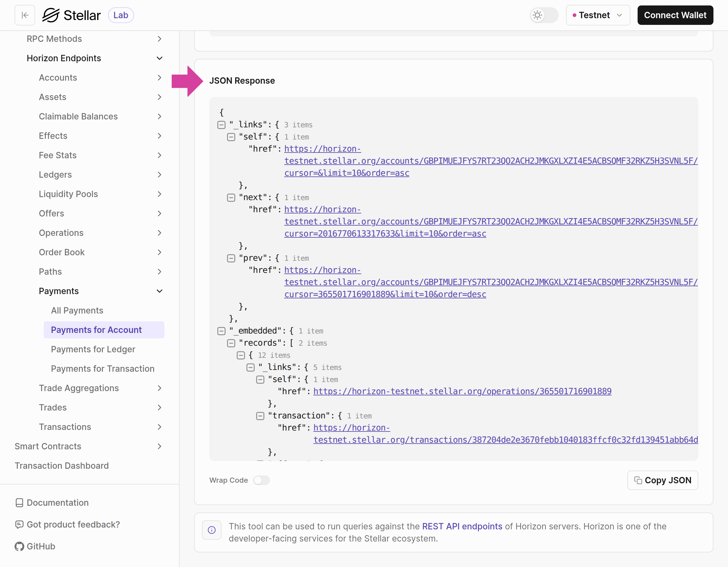This screenshot has width=728, height=567.
Task: Collapse the Payments sidebar section
Action: point(159,291)
